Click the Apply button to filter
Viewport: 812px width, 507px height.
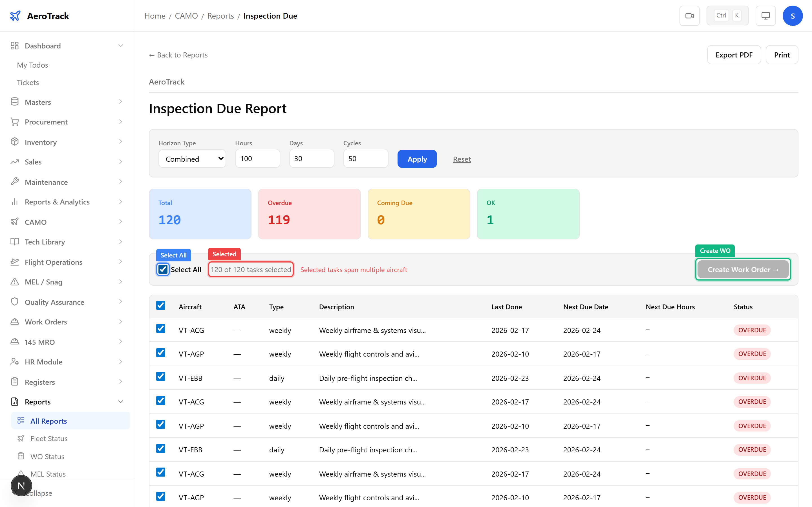417,159
